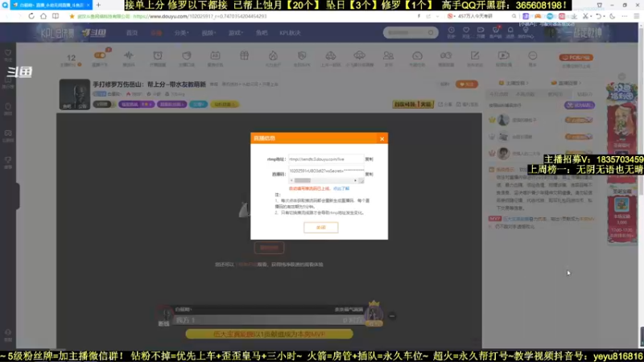644x362 pixels.
Task: Click the yellow MVP contribution banner
Action: [x=269, y=334]
